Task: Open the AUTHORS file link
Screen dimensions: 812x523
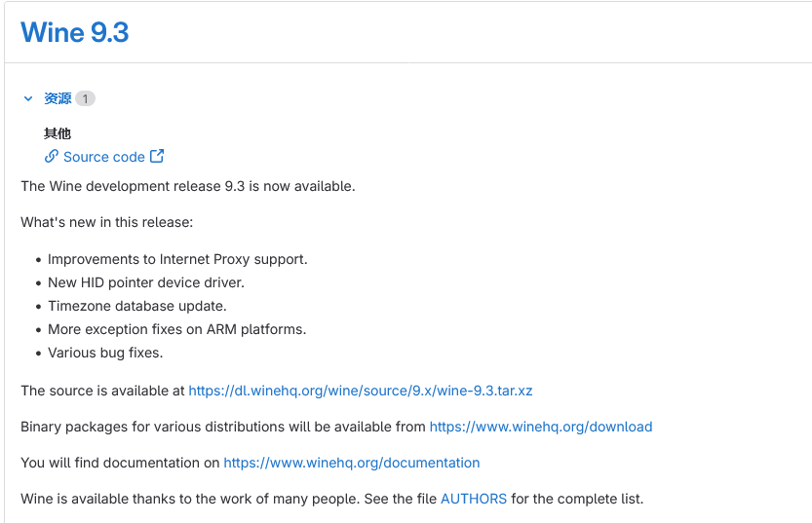Action: click(474, 499)
